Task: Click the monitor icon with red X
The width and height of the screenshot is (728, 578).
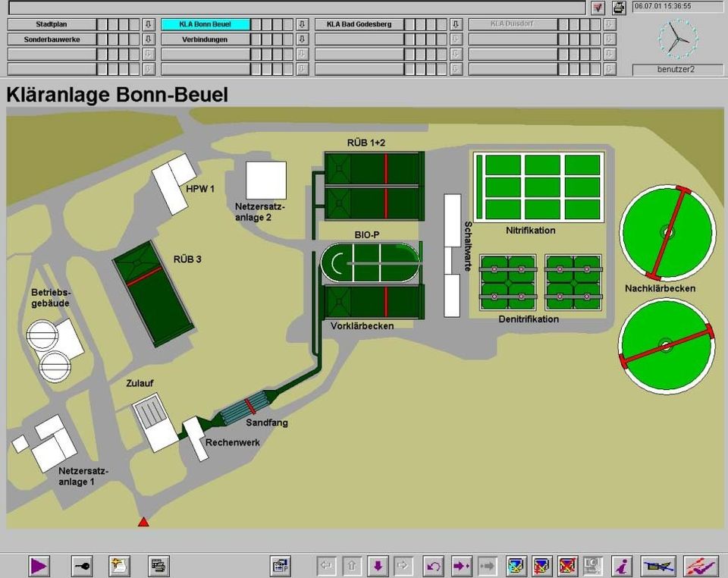Action: (567, 566)
